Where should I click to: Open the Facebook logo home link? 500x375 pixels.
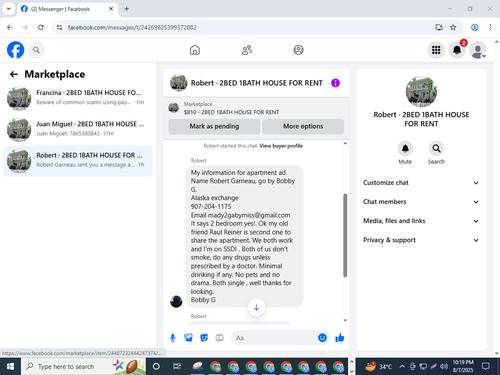[x=15, y=50]
